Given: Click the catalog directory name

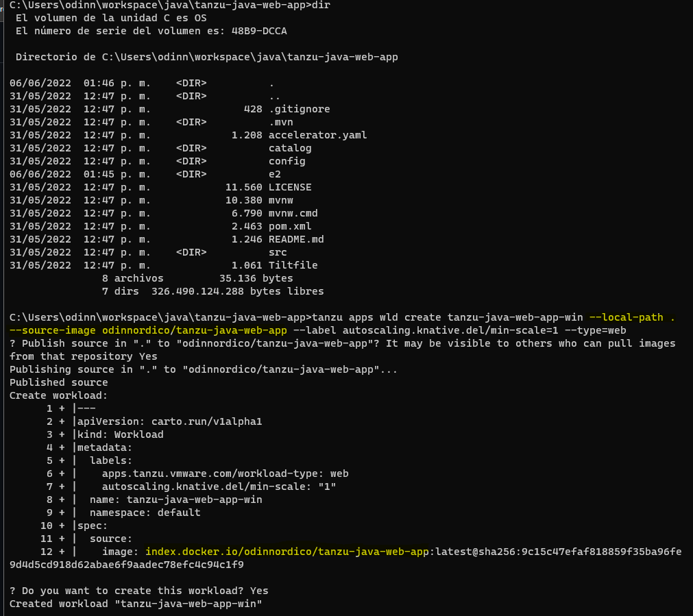Looking at the screenshot, I should tap(290, 148).
